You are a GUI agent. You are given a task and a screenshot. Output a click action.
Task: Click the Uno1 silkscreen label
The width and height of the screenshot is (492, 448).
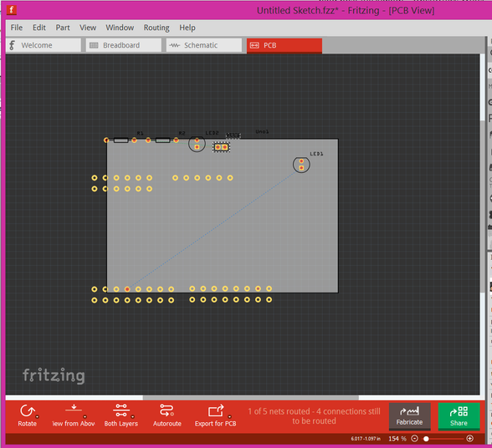262,132
